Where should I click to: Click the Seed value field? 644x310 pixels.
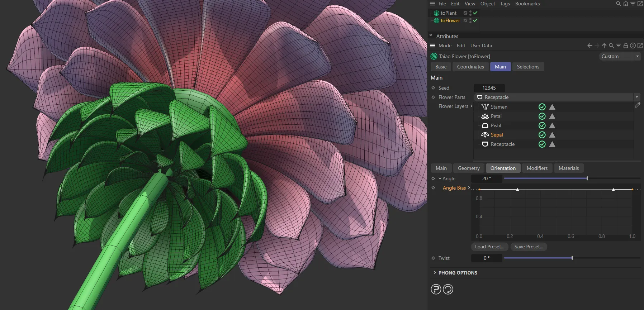click(x=489, y=88)
